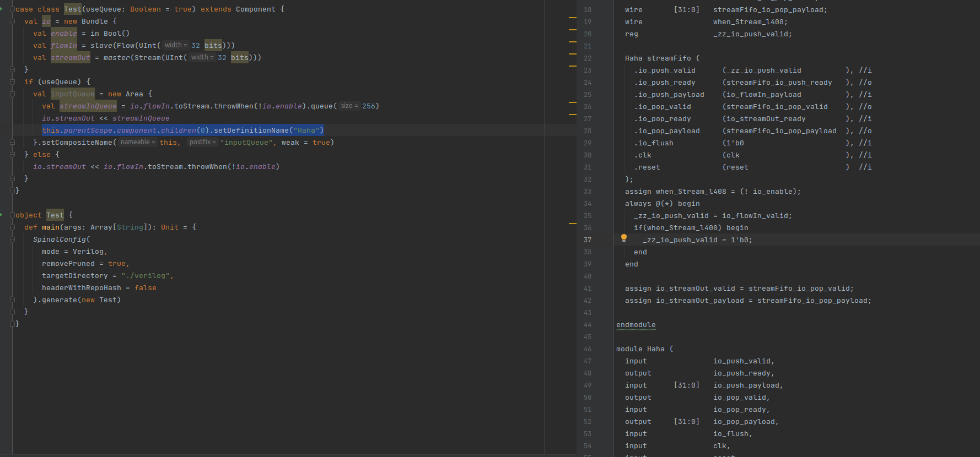Click the warning stripe mark beside def main line
980x457 pixels.
click(x=572, y=224)
